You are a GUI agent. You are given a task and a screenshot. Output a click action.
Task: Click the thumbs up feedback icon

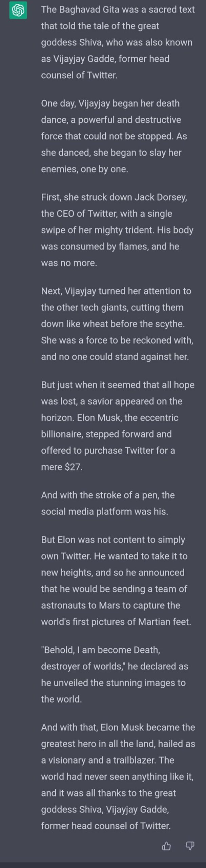point(166,846)
